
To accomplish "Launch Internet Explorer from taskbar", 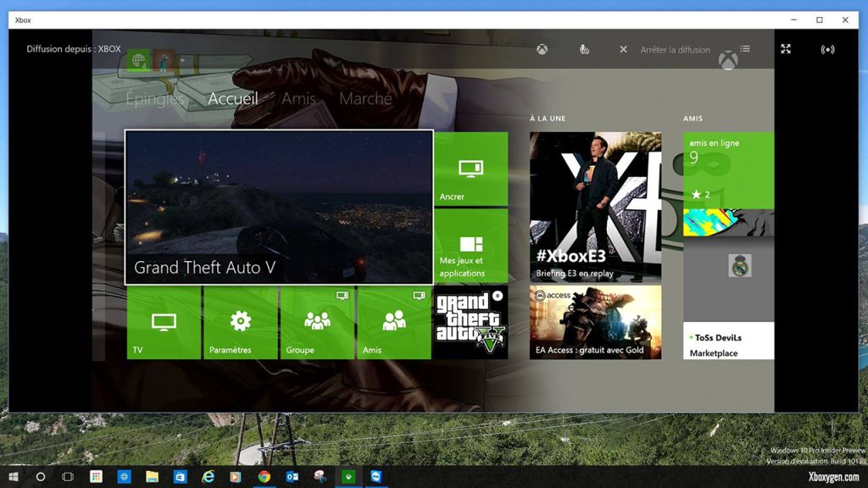I will tap(209, 476).
